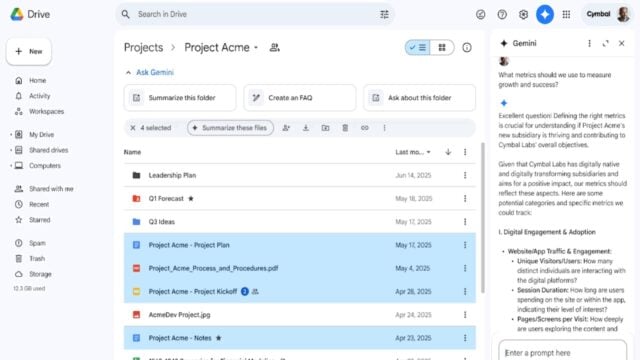640x360 pixels.
Task: Open more actions in selection toolbar
Action: coord(384,128)
